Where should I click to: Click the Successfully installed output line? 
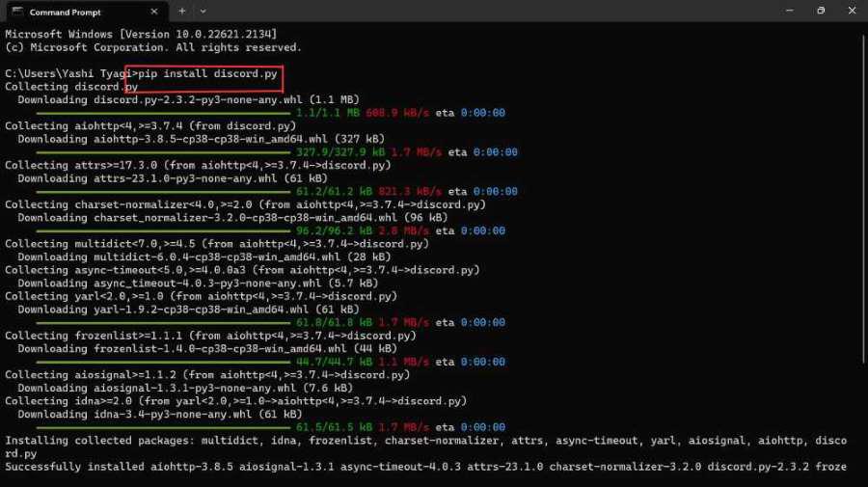[x=425, y=467]
